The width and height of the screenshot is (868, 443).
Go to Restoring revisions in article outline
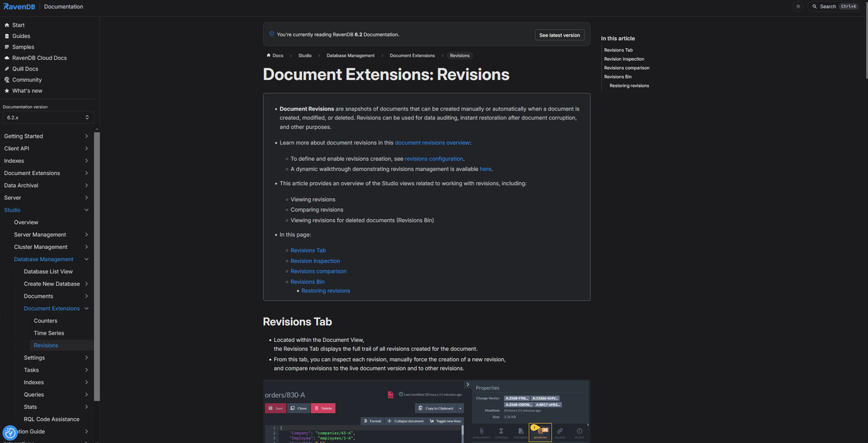point(629,85)
